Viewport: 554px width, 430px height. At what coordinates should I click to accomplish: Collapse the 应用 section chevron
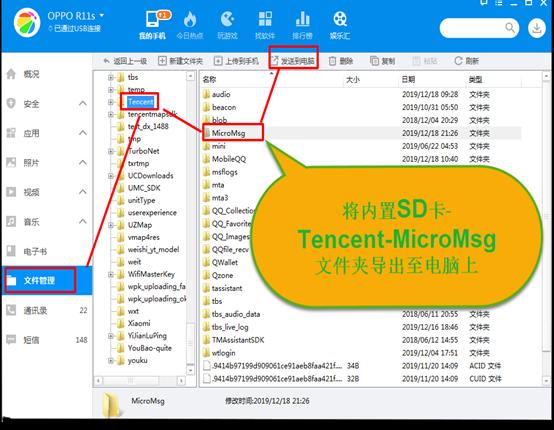83,133
